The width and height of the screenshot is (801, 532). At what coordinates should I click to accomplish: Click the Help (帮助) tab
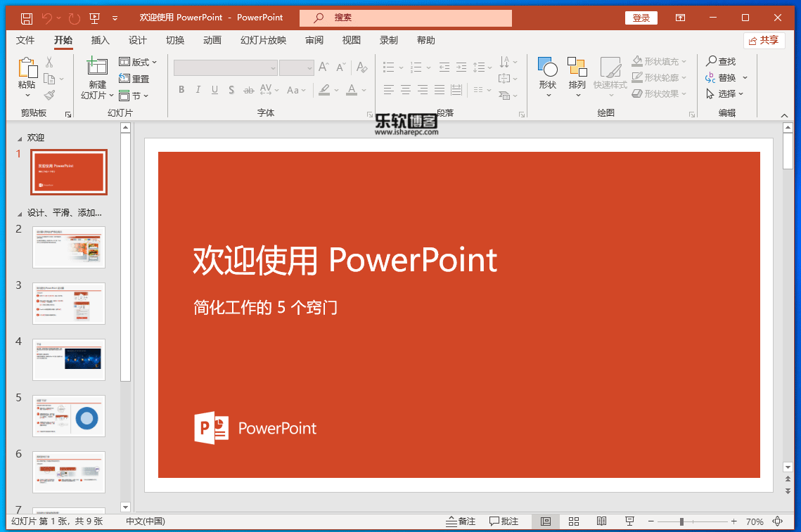pos(425,40)
